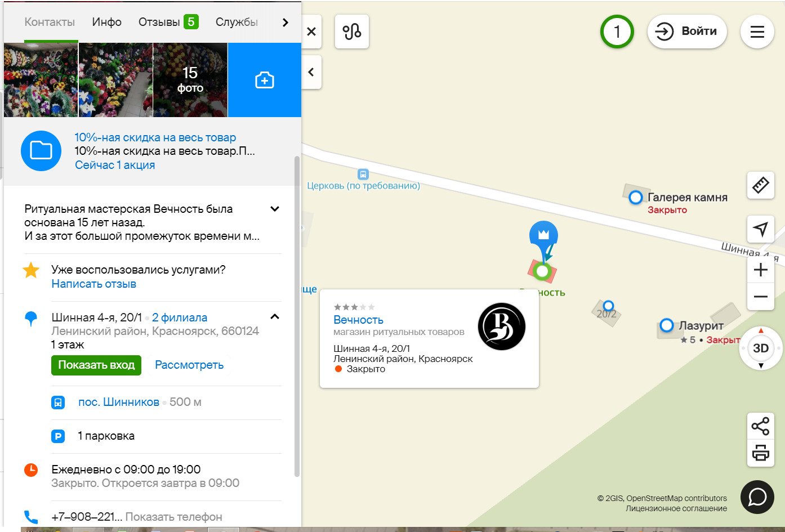Collapse the address details chevron
785x532 pixels.
tap(275, 317)
